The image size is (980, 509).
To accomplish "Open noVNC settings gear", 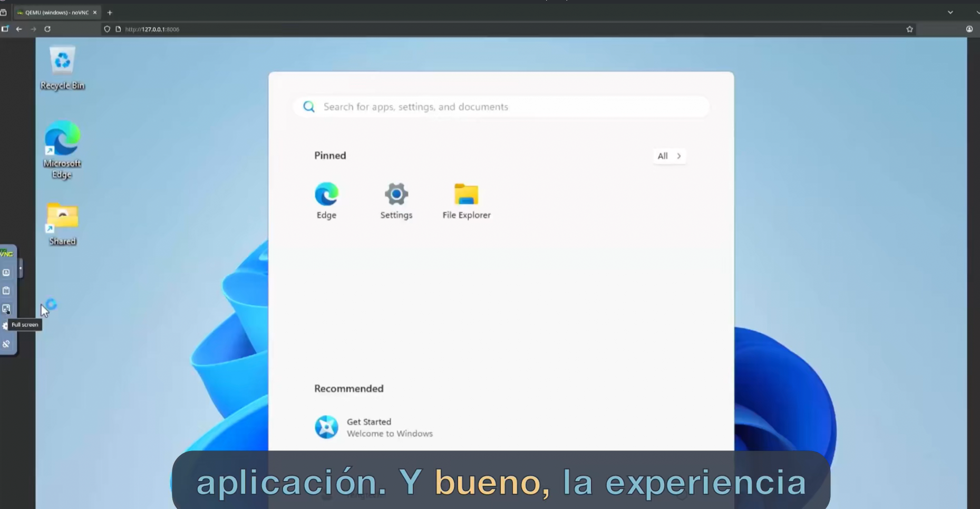I will (x=5, y=326).
